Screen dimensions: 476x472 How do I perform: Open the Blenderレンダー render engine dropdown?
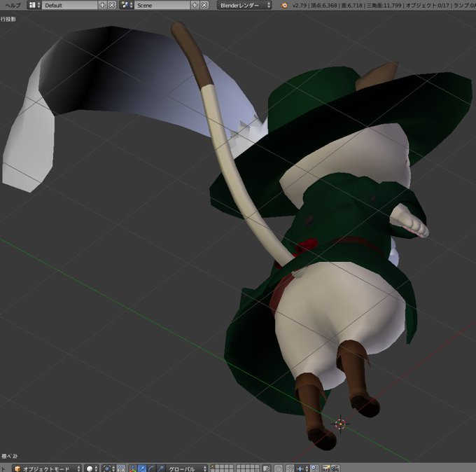point(244,5)
